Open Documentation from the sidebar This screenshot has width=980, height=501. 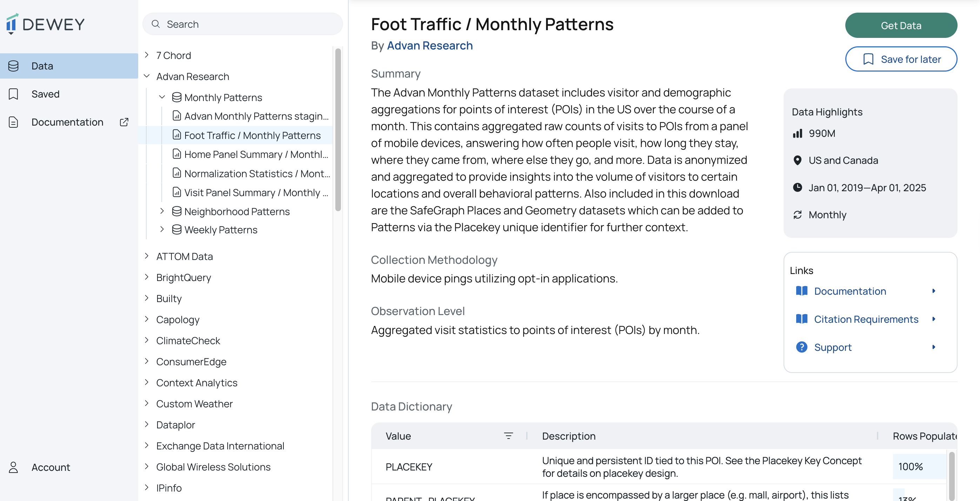pyautogui.click(x=69, y=122)
